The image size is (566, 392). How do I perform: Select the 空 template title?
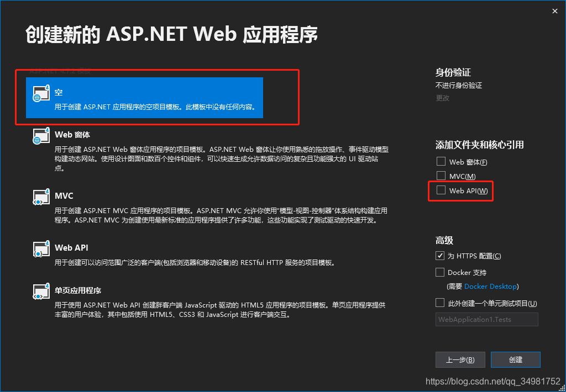point(59,92)
